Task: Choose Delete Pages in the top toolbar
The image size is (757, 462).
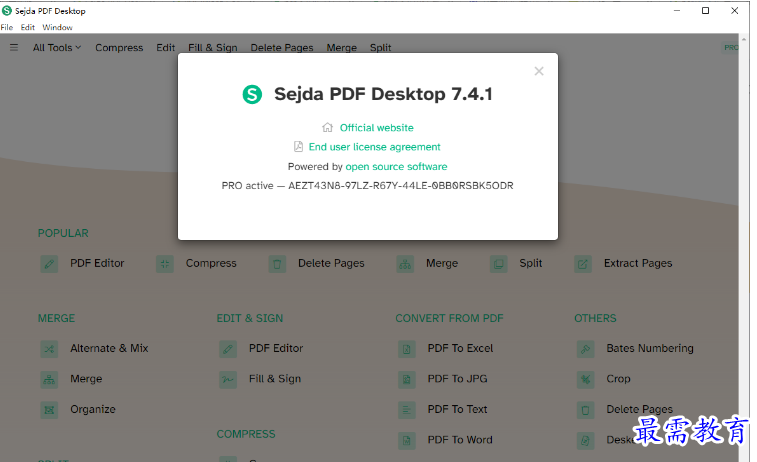Action: coord(282,48)
